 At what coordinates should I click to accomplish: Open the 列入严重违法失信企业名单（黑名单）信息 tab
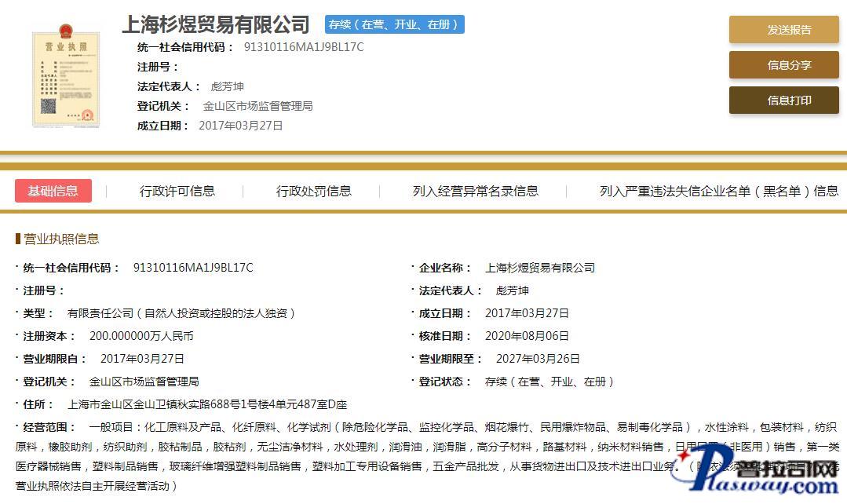(718, 191)
